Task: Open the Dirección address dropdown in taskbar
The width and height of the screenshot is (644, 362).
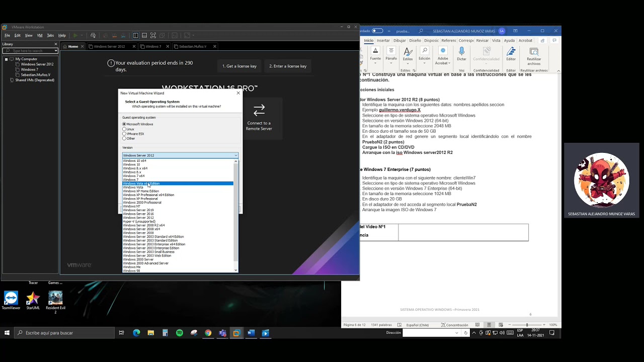Action: click(457, 333)
